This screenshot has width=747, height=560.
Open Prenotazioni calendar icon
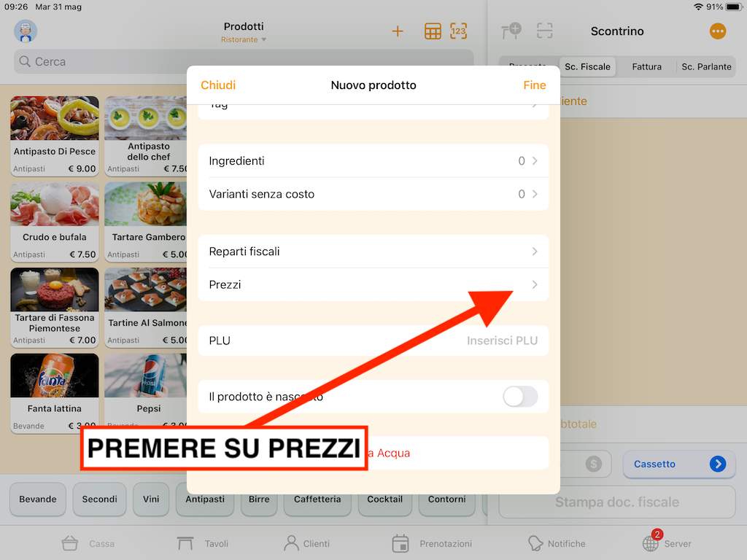tap(400, 543)
